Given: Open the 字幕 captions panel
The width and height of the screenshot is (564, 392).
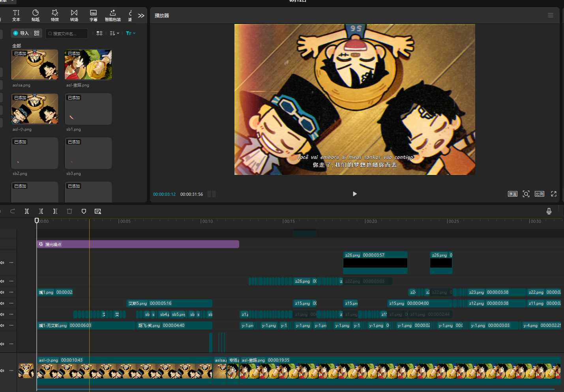Looking at the screenshot, I should pos(94,15).
